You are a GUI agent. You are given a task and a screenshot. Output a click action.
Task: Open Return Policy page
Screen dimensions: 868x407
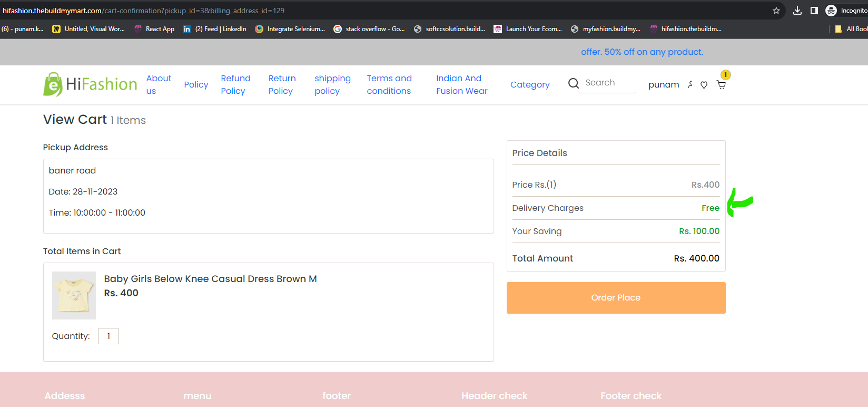(x=282, y=84)
